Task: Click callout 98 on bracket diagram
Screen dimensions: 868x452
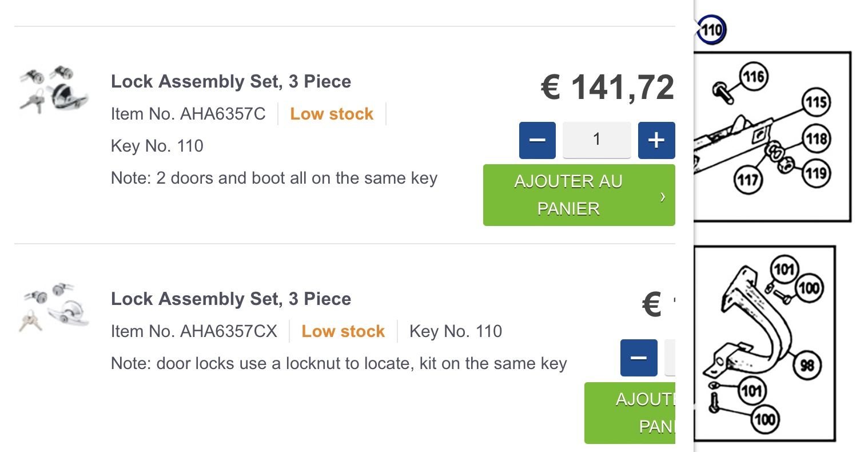Action: [x=807, y=364]
